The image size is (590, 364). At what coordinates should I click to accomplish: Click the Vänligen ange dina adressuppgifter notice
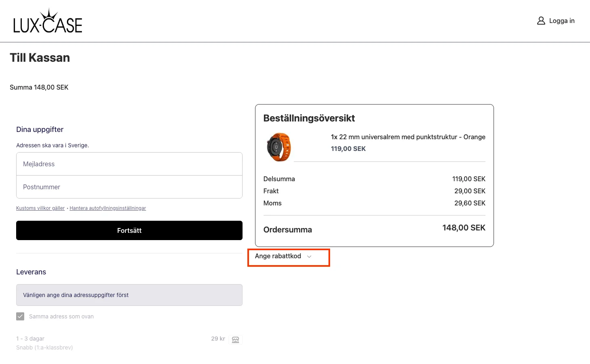tap(129, 295)
